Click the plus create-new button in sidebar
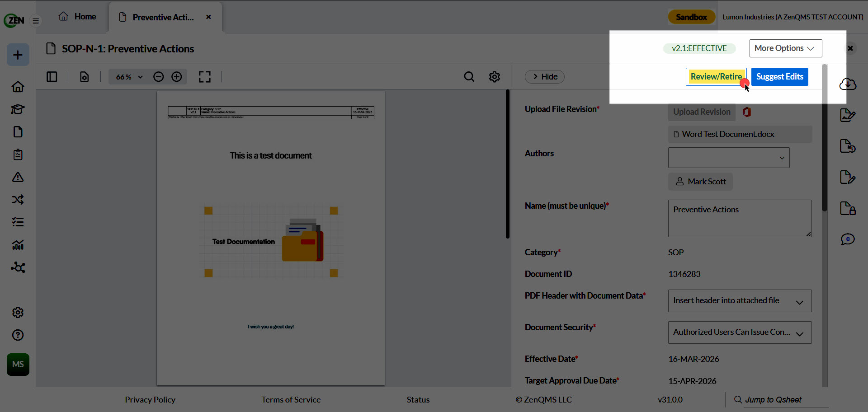868x412 pixels. [18, 55]
